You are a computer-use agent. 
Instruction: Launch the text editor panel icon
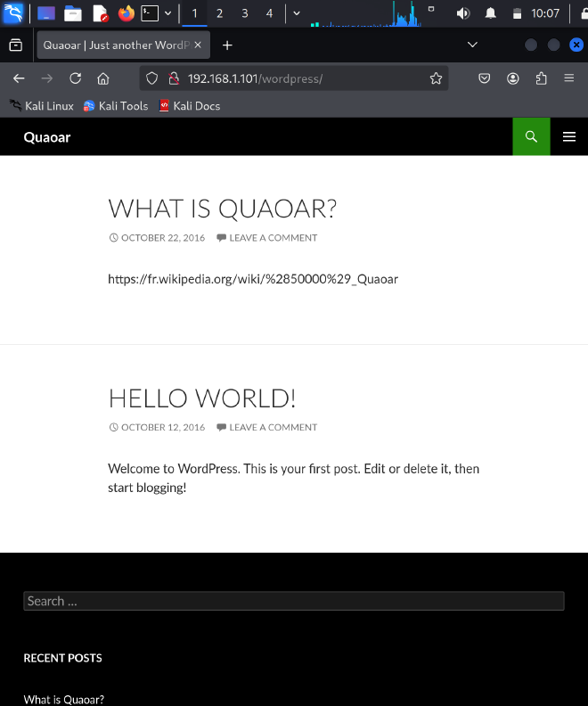pos(100,13)
